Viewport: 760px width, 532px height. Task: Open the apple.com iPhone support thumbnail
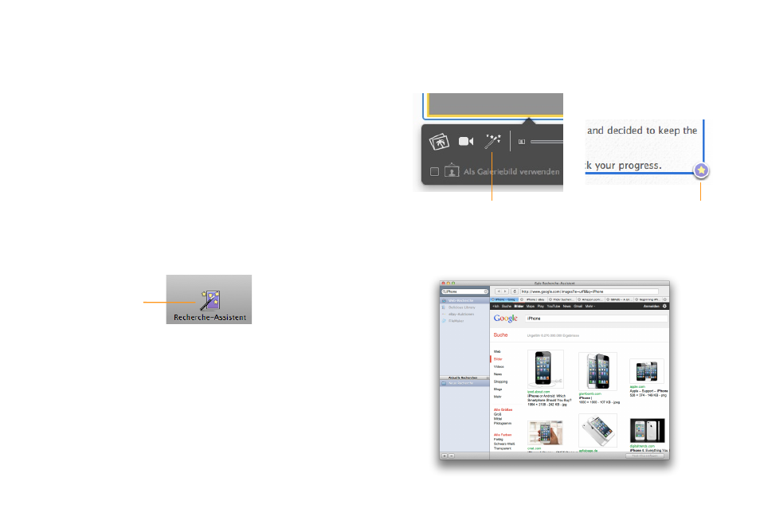click(647, 372)
